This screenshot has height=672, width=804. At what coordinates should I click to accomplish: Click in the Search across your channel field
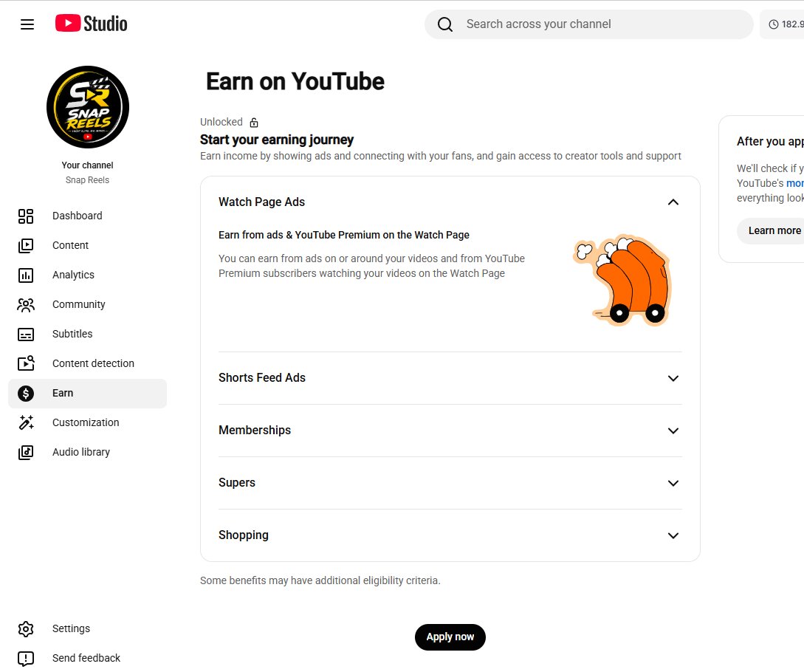(x=588, y=24)
